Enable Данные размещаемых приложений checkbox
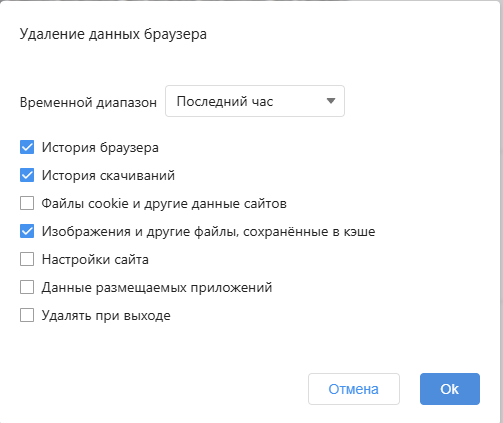 pyautogui.click(x=27, y=287)
